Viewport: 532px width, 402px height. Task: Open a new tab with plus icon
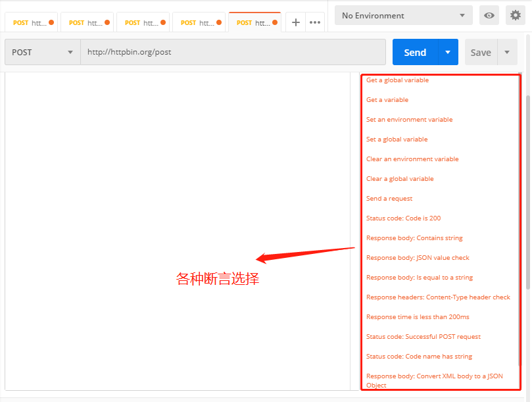pyautogui.click(x=295, y=22)
